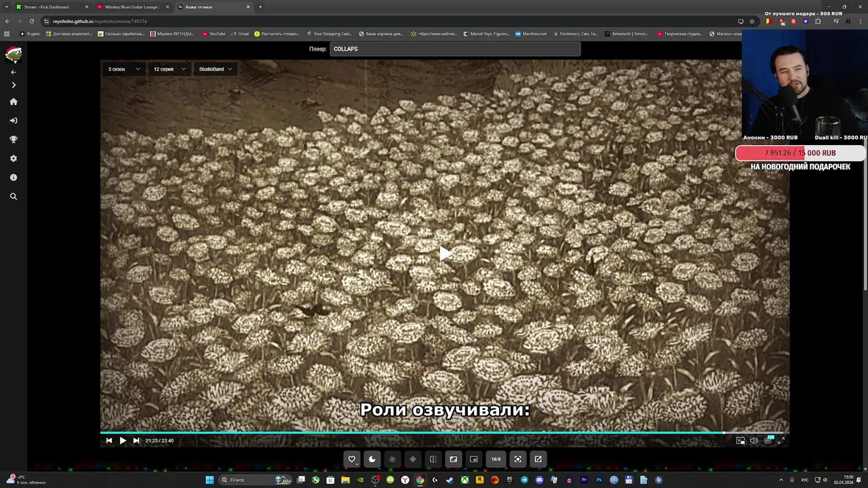This screenshot has width=868, height=488.
Task: Toggle the audio waveform button
Action: coord(412,459)
